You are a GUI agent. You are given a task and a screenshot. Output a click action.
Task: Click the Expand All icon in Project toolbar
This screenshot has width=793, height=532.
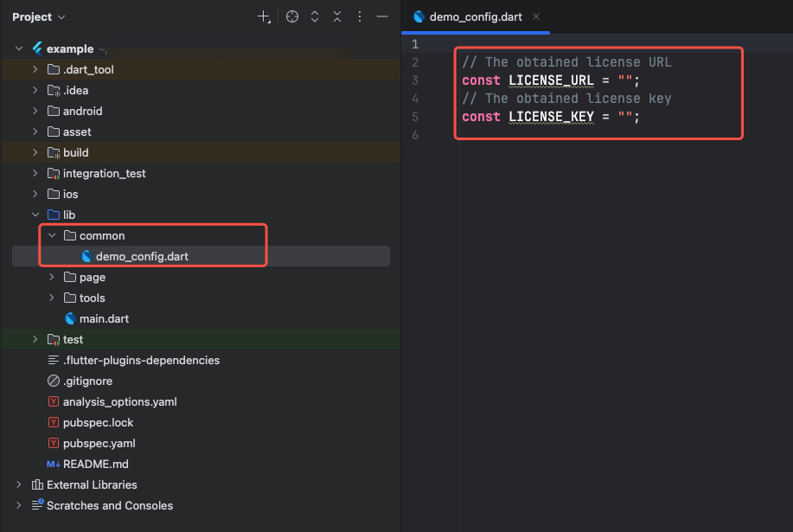click(x=315, y=17)
